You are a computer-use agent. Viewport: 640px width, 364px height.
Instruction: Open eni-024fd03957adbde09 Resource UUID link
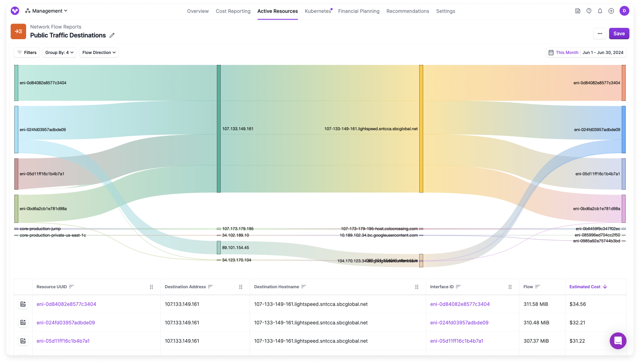point(66,323)
